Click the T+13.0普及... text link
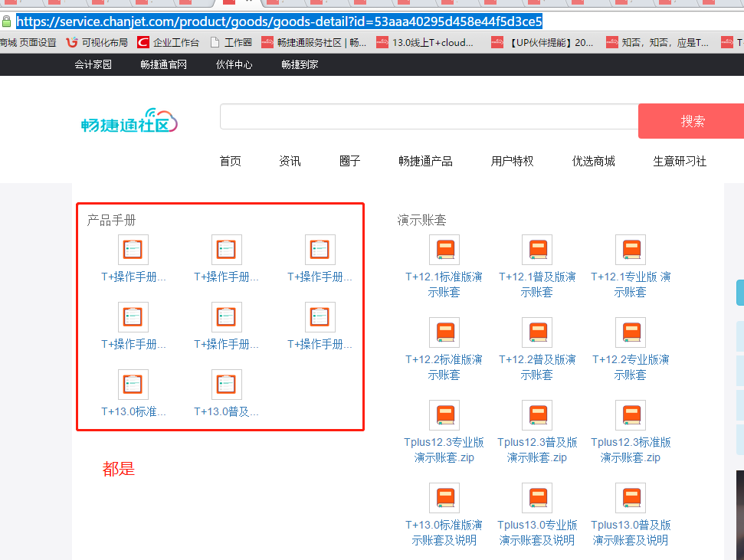The height and width of the screenshot is (560, 744). click(x=226, y=411)
